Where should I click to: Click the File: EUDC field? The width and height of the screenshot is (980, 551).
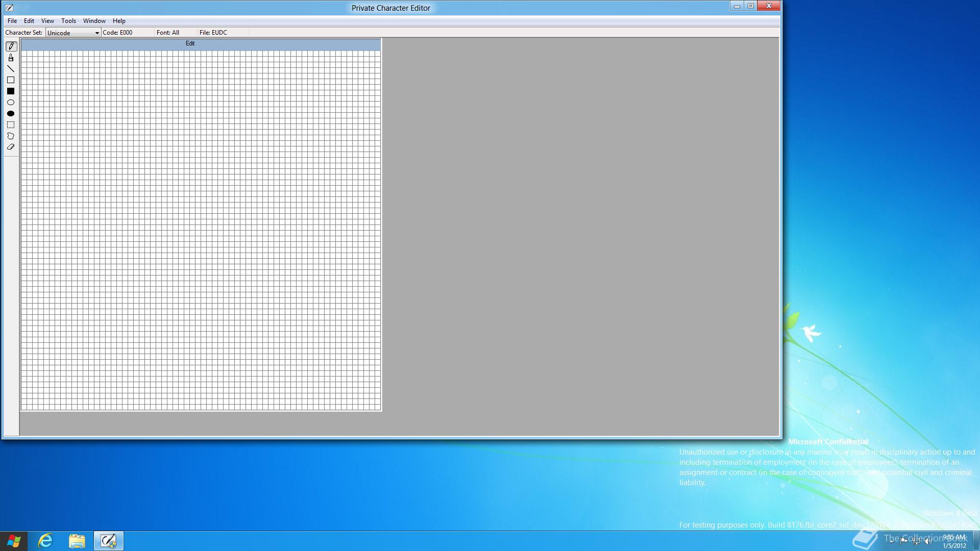tap(224, 32)
